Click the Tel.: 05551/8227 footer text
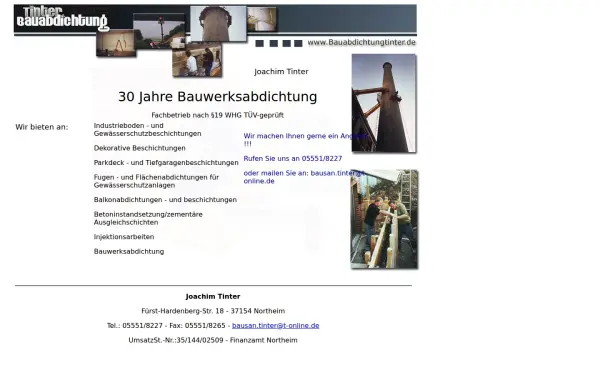 coord(135,326)
